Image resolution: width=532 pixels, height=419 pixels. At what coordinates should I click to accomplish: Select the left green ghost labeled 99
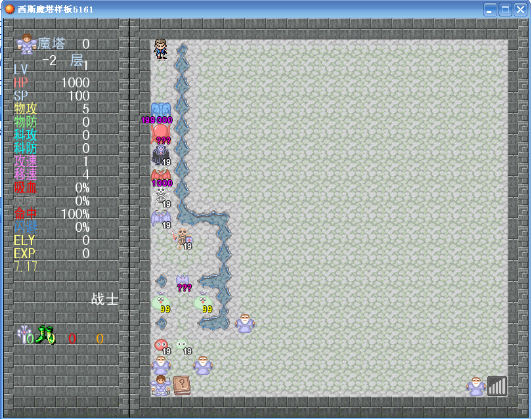(x=161, y=302)
